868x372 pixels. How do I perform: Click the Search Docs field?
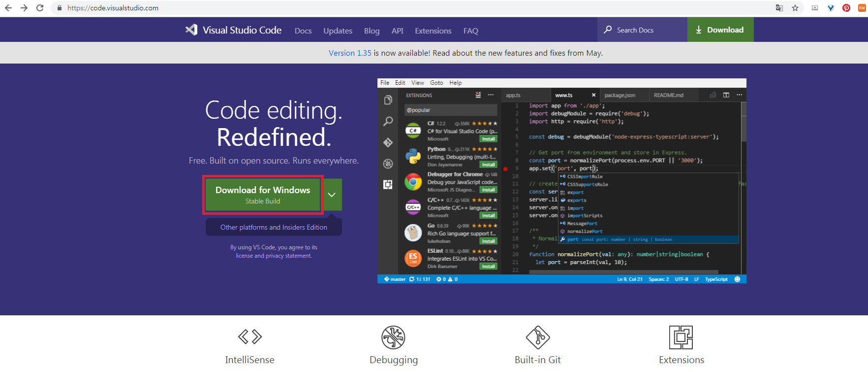(642, 30)
